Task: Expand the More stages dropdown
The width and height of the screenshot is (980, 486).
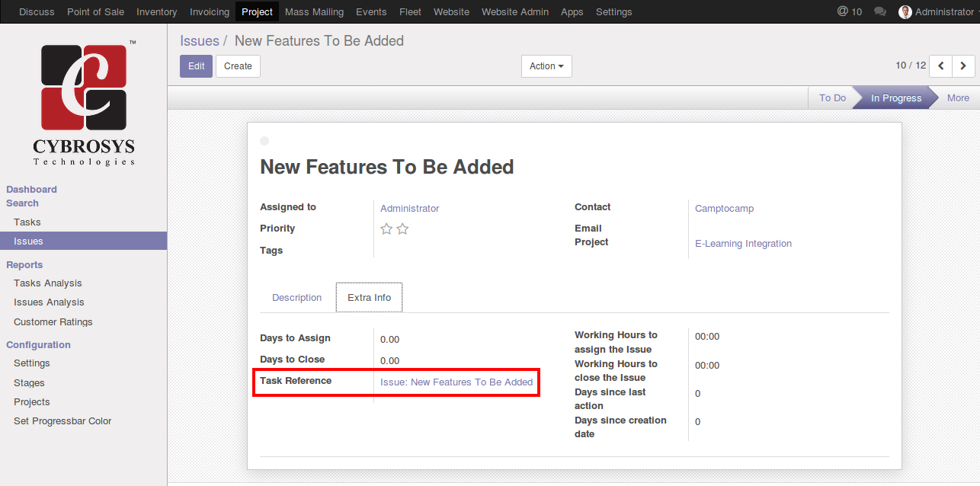Action: 958,98
